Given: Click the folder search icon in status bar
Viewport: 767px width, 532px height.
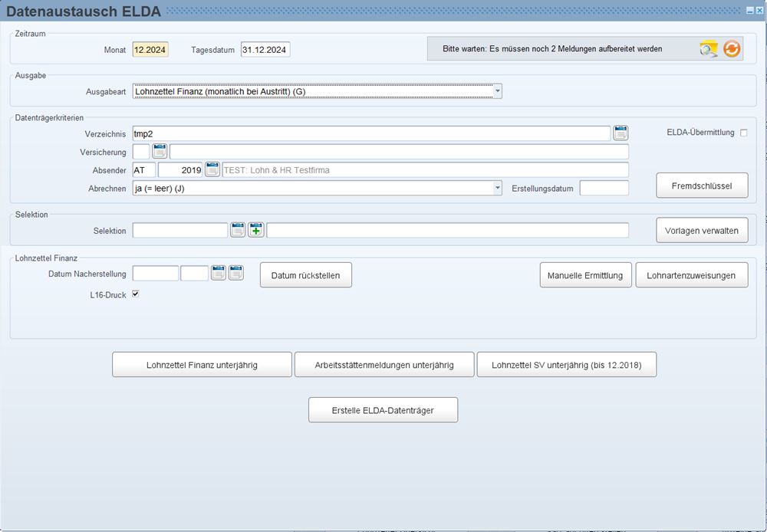Looking at the screenshot, I should pyautogui.click(x=708, y=49).
